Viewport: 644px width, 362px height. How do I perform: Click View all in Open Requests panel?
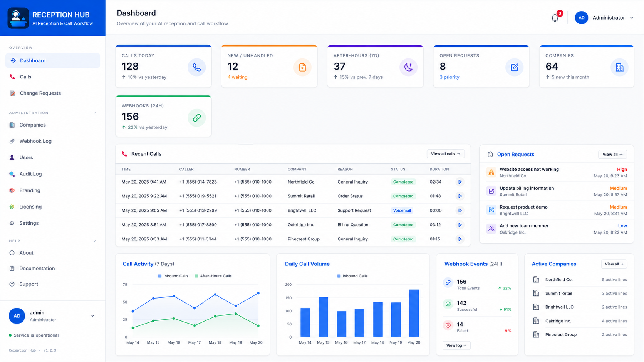click(x=612, y=154)
